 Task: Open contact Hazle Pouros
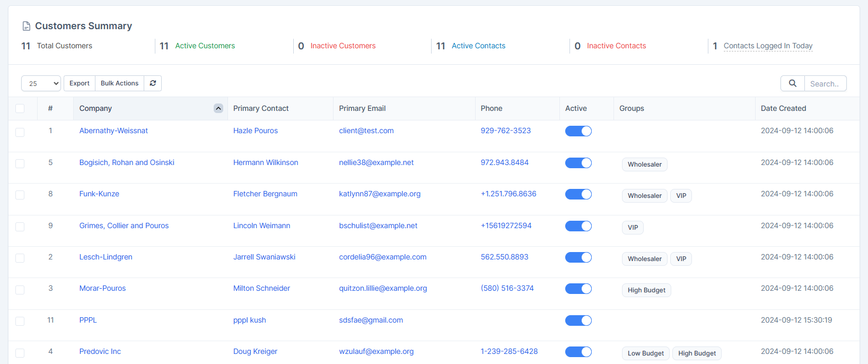tap(256, 131)
